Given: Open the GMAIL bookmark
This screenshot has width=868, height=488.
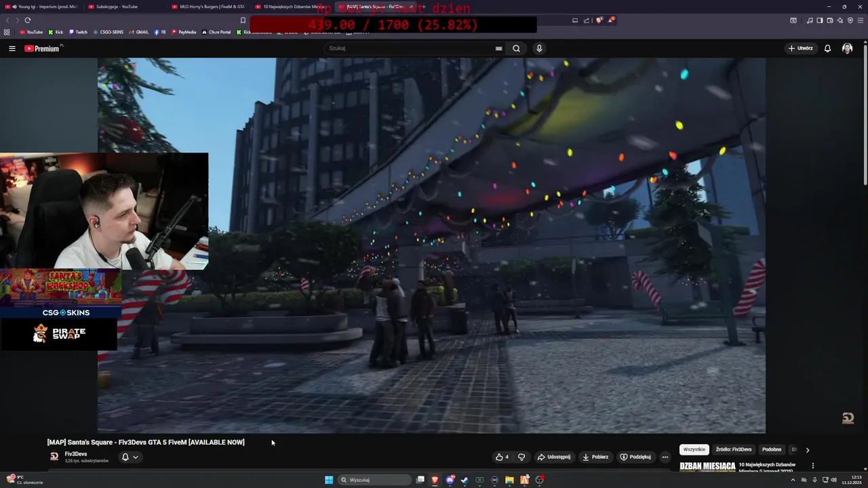Looking at the screenshot, I should click(x=139, y=32).
